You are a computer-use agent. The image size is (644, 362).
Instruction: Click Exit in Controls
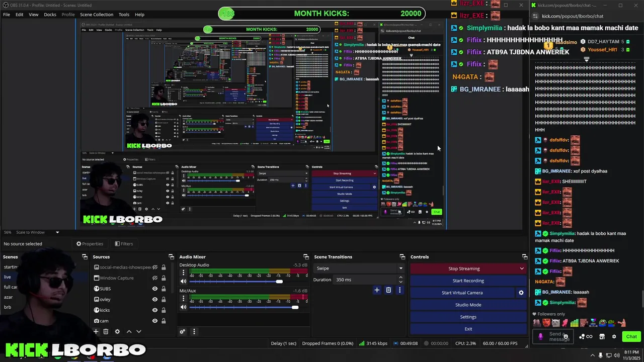click(x=468, y=329)
